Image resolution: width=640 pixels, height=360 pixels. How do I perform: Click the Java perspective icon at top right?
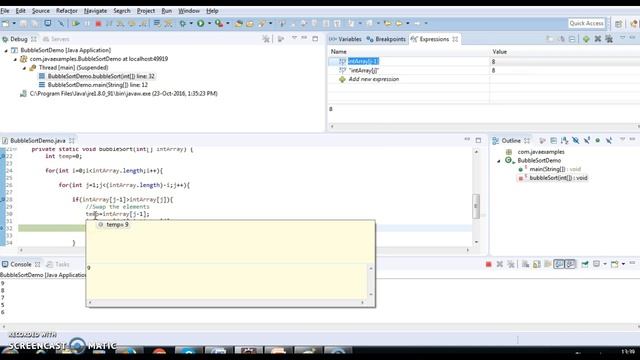[634, 24]
